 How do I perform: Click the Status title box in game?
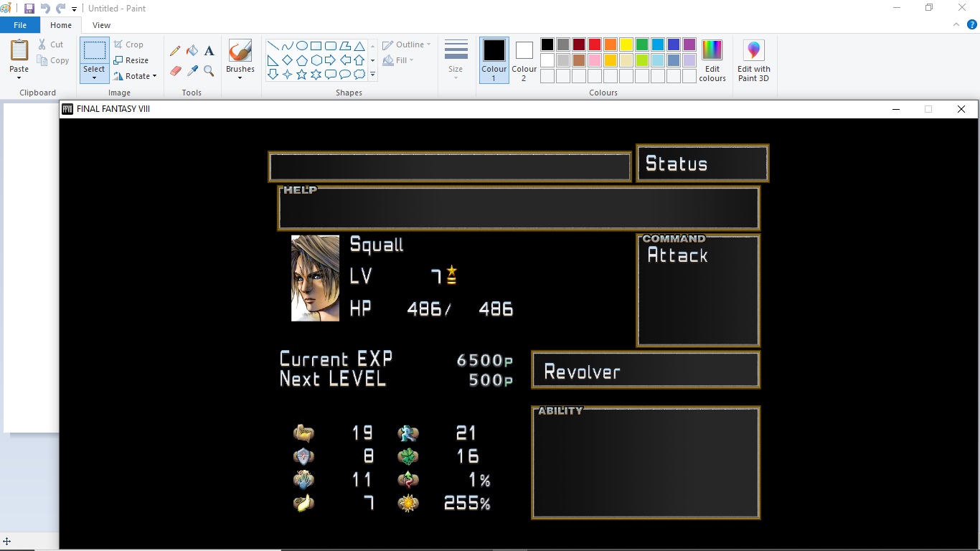[x=702, y=164]
